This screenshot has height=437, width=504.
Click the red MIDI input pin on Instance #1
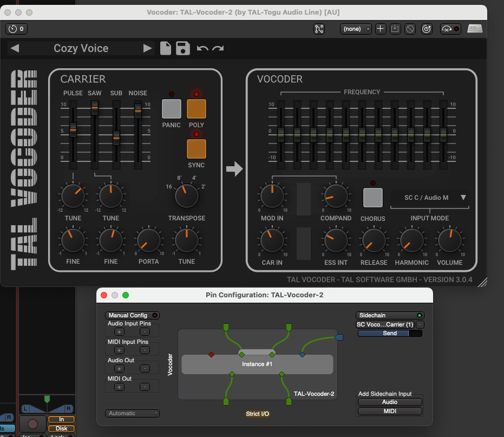pyautogui.click(x=211, y=355)
